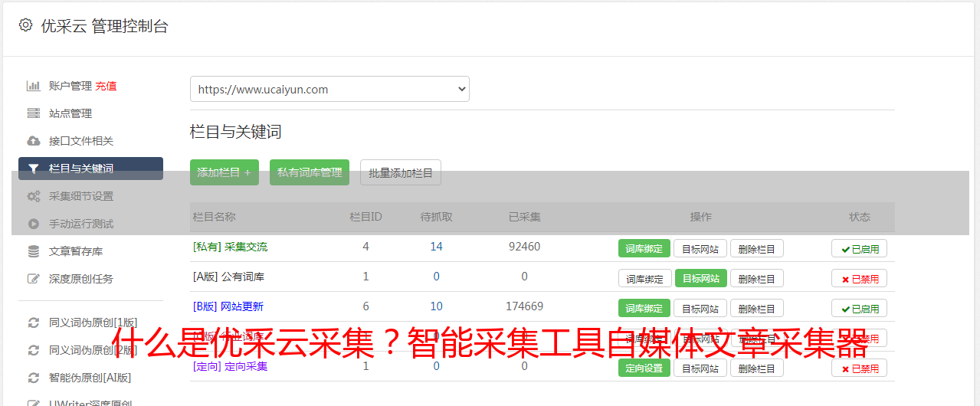Screen dimensions: 980x406
Task: Click the refresh icon beside 智能伪原创[AI版]
Action: pyautogui.click(x=33, y=378)
